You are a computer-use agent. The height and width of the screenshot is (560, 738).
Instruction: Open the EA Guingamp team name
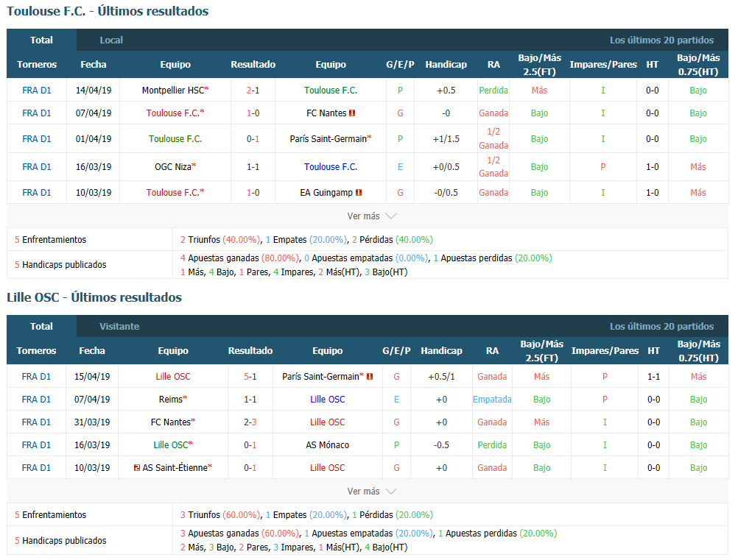click(x=326, y=193)
